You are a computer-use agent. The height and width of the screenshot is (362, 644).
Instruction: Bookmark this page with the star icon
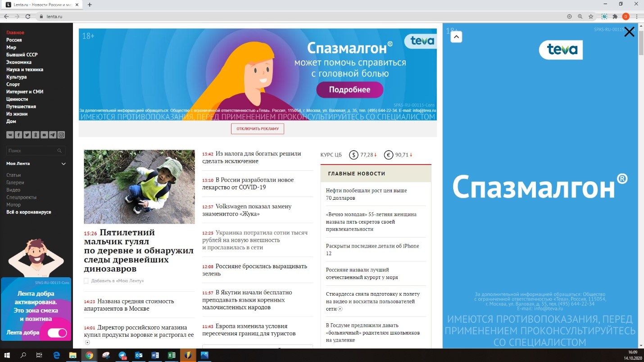point(591,16)
